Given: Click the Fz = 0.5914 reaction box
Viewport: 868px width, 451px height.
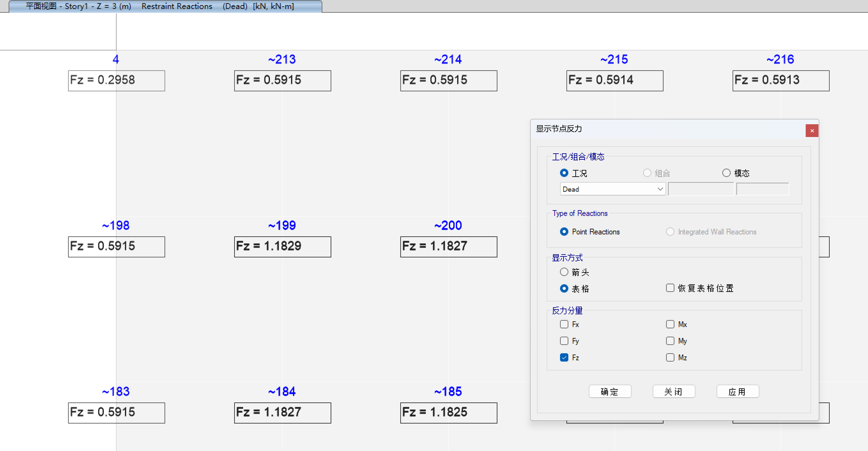Looking at the screenshot, I should [x=615, y=81].
